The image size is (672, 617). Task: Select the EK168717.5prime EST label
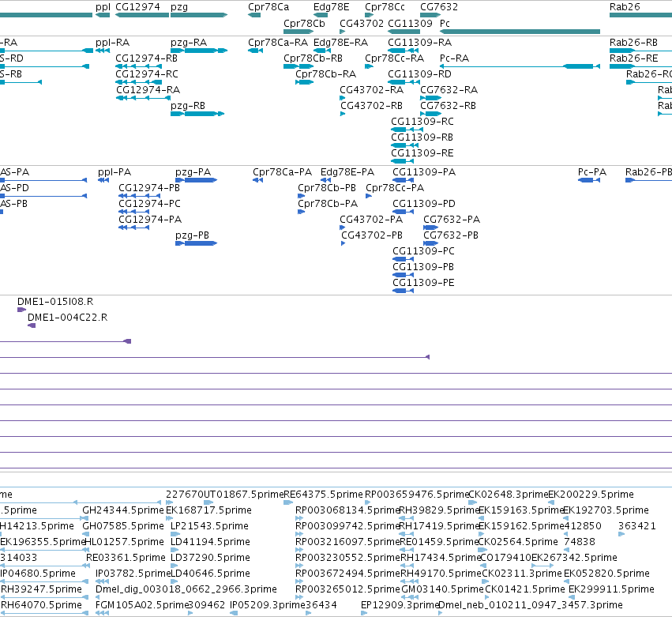coord(208,510)
